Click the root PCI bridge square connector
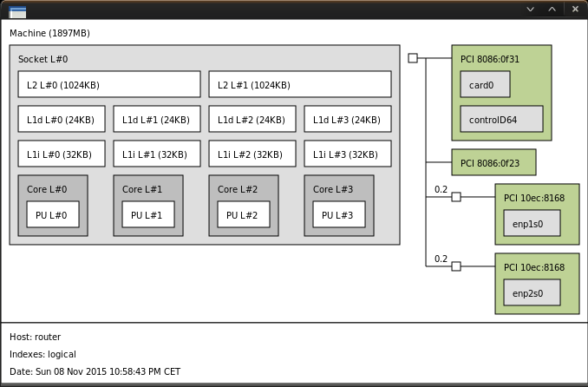 point(413,58)
